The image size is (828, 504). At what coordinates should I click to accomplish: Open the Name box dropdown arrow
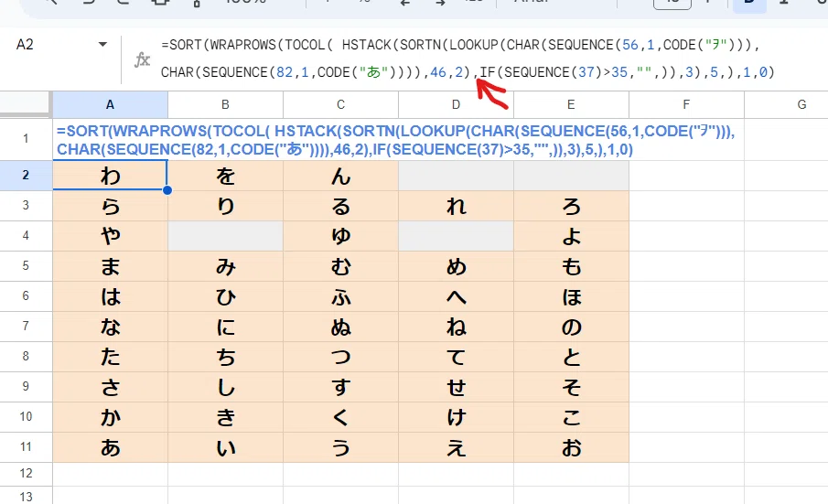coord(103,44)
